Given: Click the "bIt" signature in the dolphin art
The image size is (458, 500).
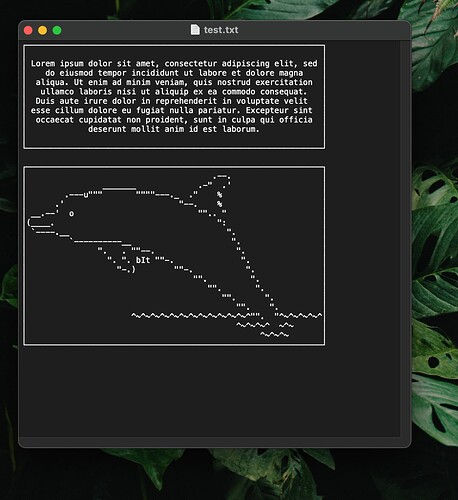Looking at the screenshot, I should [x=143, y=260].
